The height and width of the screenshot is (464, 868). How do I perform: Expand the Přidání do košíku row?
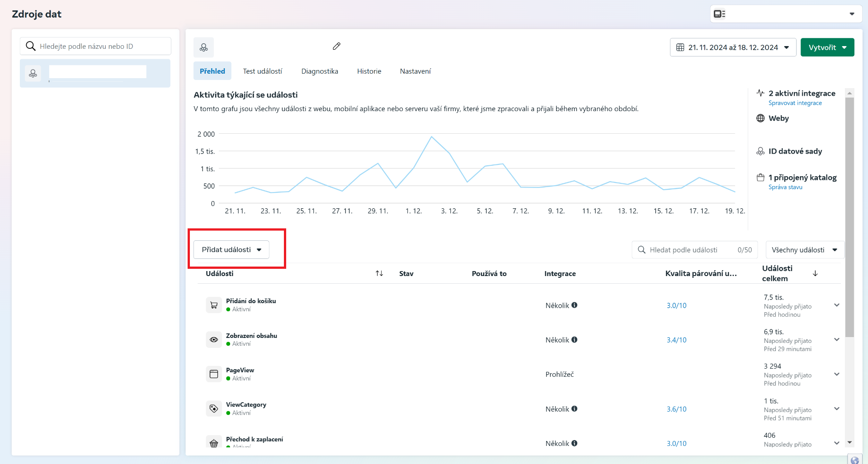(837, 305)
